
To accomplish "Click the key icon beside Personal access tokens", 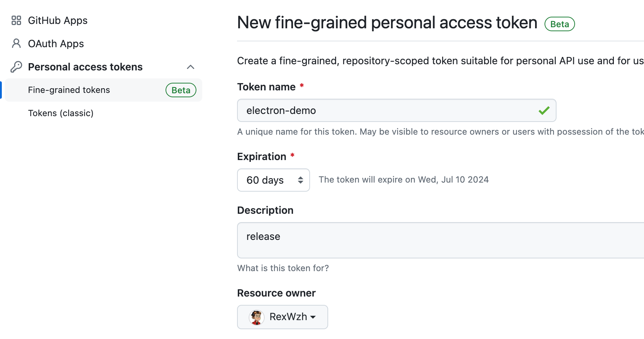I will tap(16, 67).
